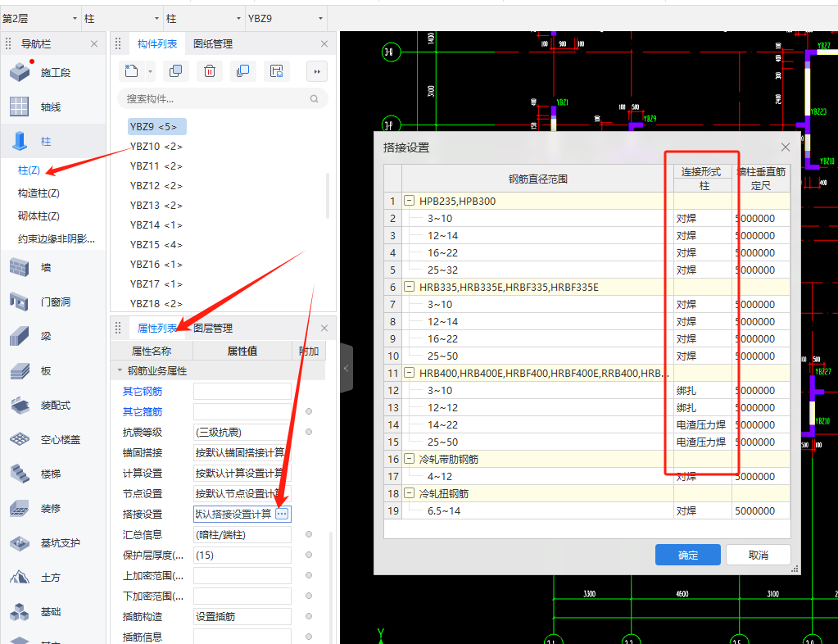The width and height of the screenshot is (838, 644).
Task: Open the 板 slab category
Action: pyautogui.click(x=30, y=371)
